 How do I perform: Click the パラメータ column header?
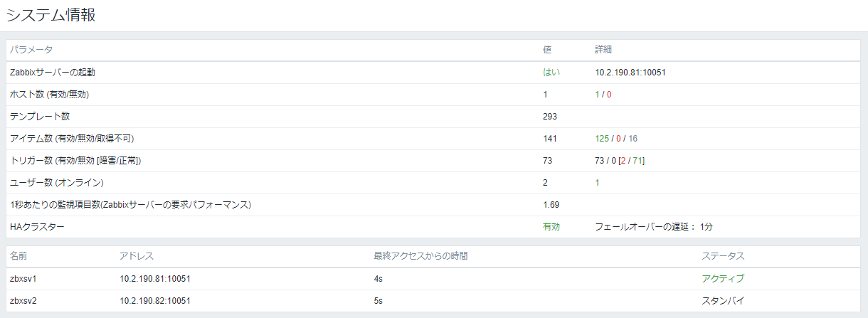[31, 50]
